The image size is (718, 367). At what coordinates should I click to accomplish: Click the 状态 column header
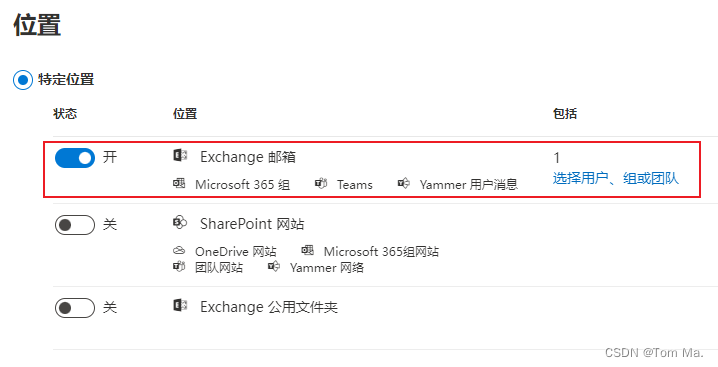pyautogui.click(x=65, y=114)
